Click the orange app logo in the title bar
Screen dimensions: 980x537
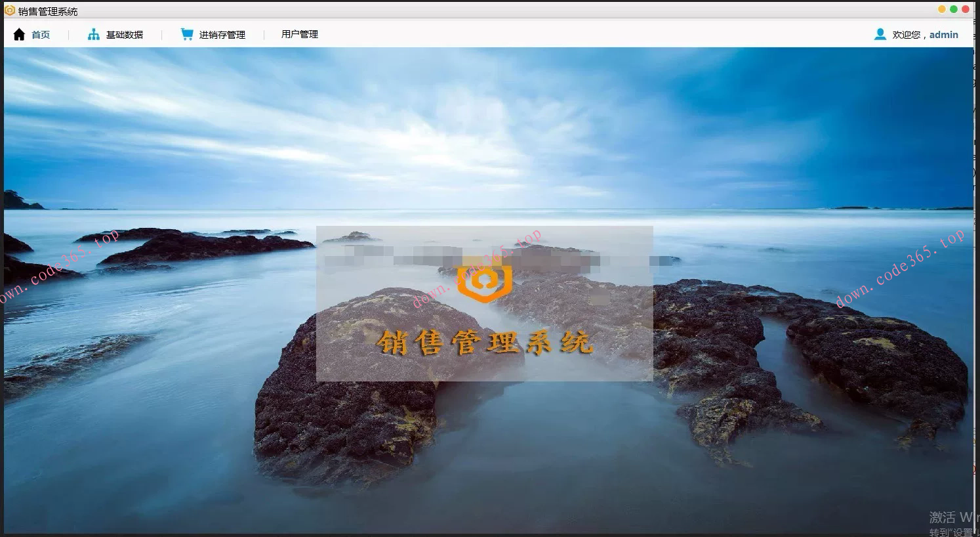pyautogui.click(x=9, y=10)
